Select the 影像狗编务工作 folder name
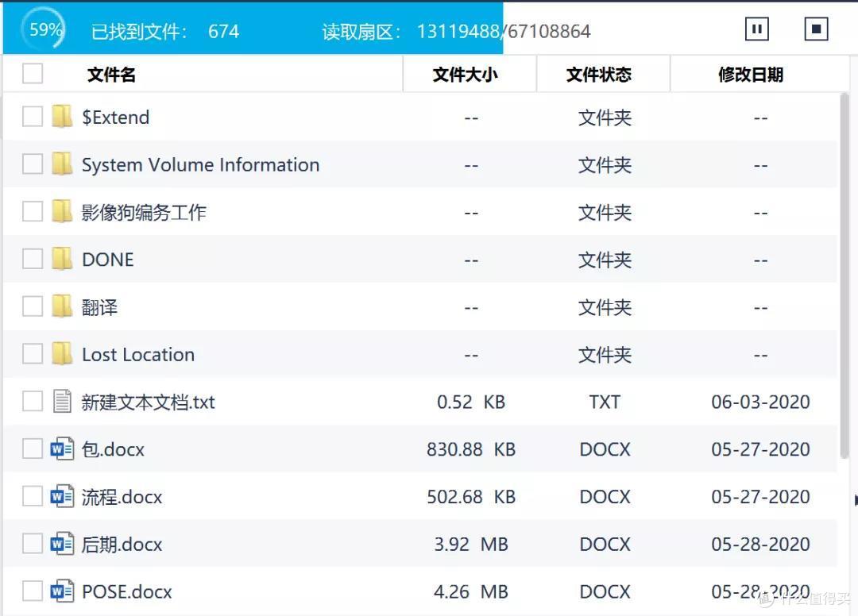Screen dimensions: 858x616 point(144,212)
